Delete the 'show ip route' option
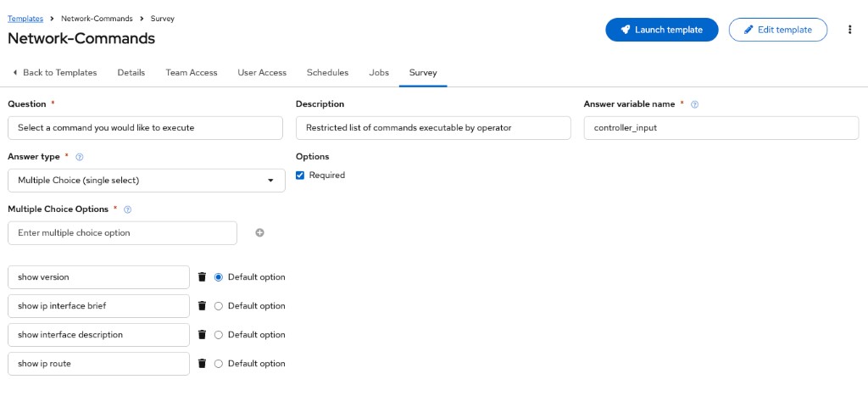Viewport: 868px width, 396px height. click(202, 363)
